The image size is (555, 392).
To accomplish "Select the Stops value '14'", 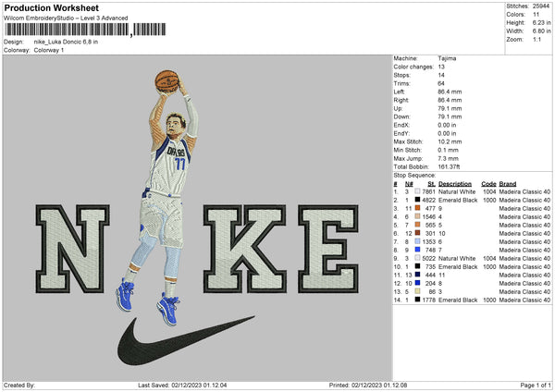I will [x=441, y=75].
